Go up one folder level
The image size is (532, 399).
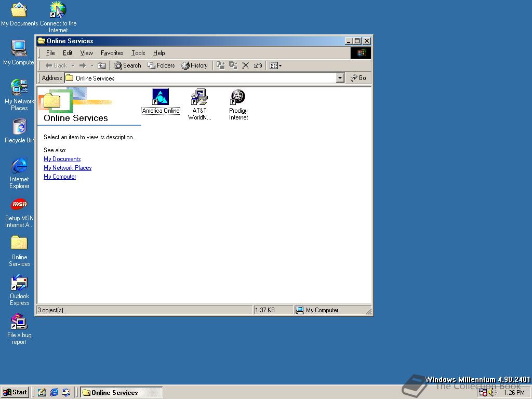pyautogui.click(x=101, y=65)
